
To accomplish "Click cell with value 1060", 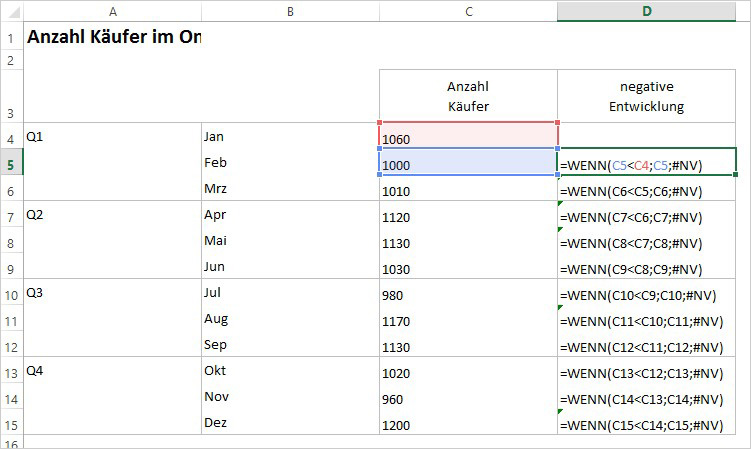I will pos(468,136).
